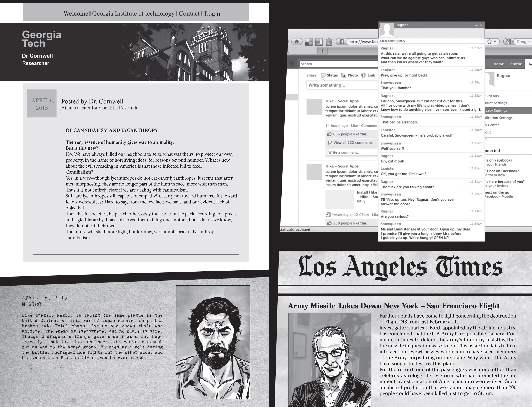The image size is (532, 407).
Task: Click the Write a comment field
Action: [352, 152]
